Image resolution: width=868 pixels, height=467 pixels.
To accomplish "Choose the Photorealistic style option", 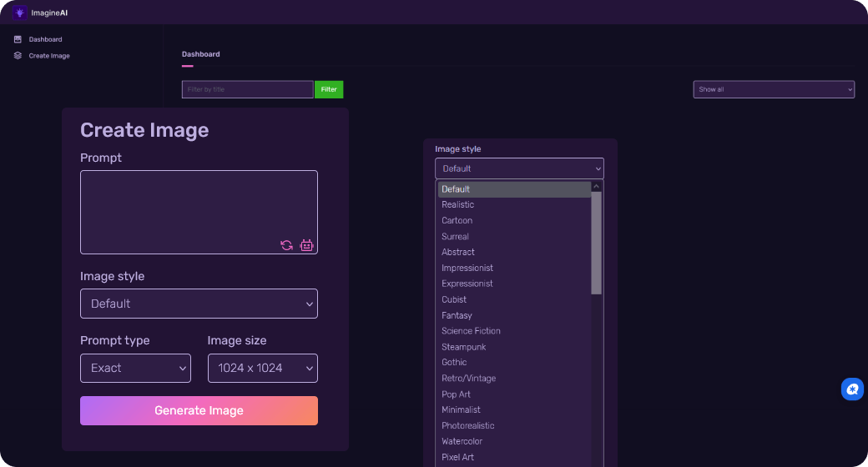I will tap(514, 425).
